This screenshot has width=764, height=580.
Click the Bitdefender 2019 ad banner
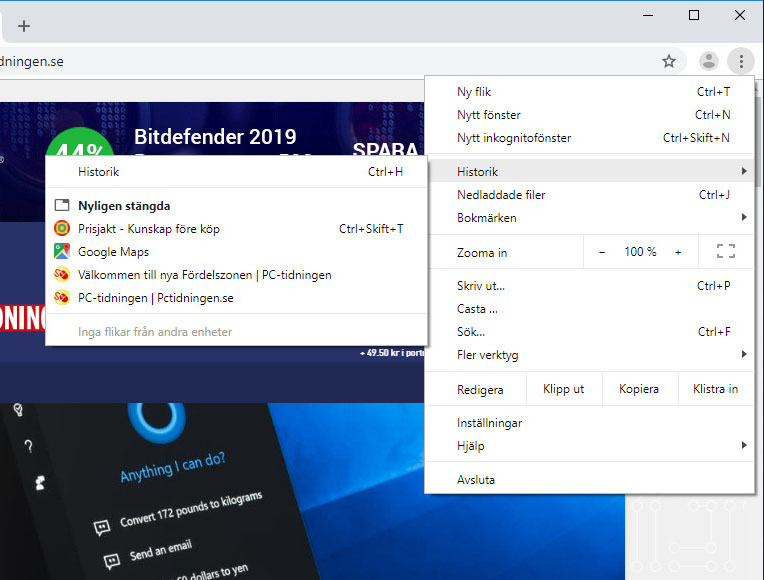click(x=212, y=129)
